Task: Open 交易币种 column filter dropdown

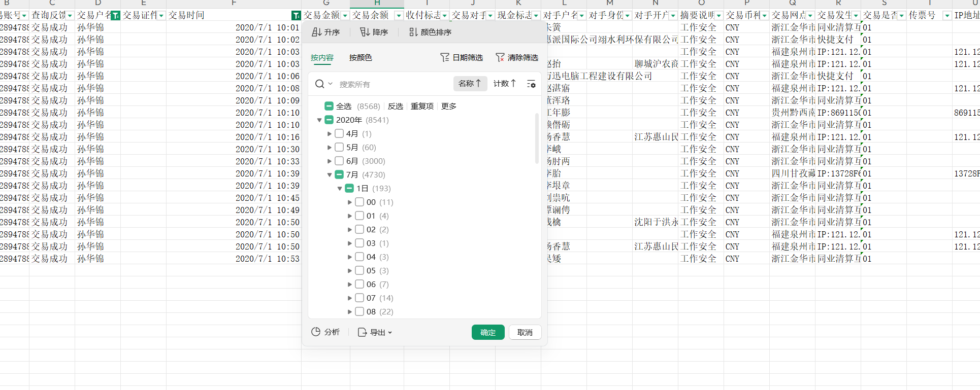Action: (765, 16)
